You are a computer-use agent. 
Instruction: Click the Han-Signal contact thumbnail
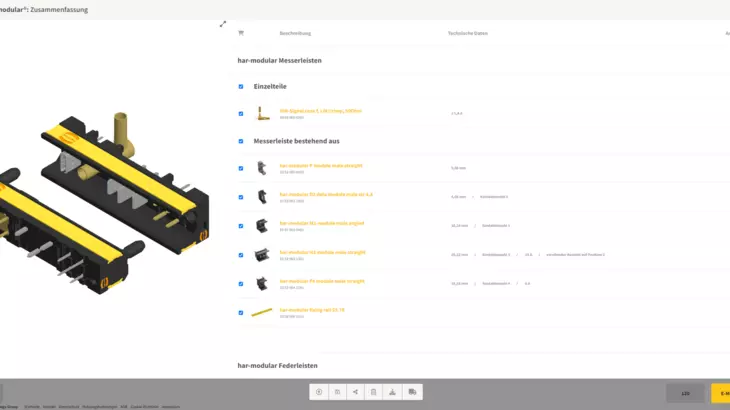click(262, 113)
